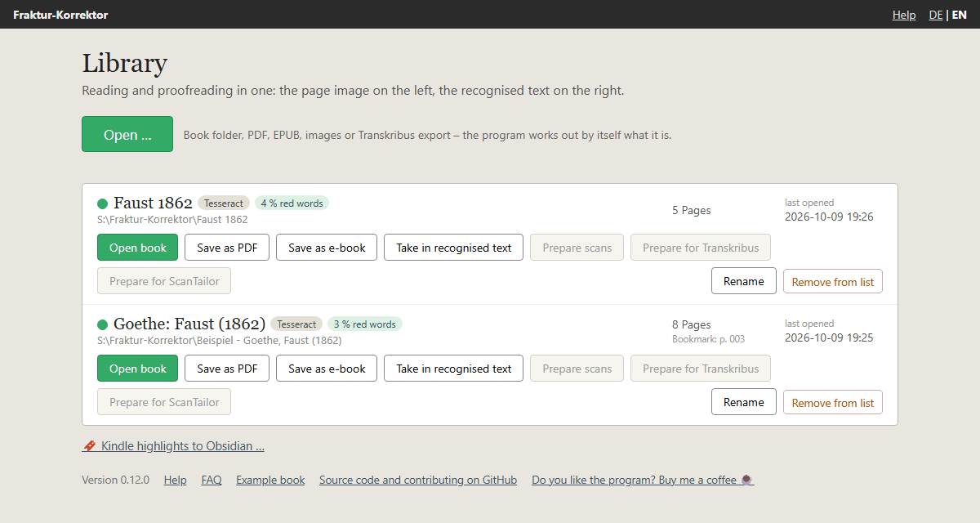Remove Faust 1862 from list
Screen dimensions: 980x523
pyautogui.click(x=833, y=282)
